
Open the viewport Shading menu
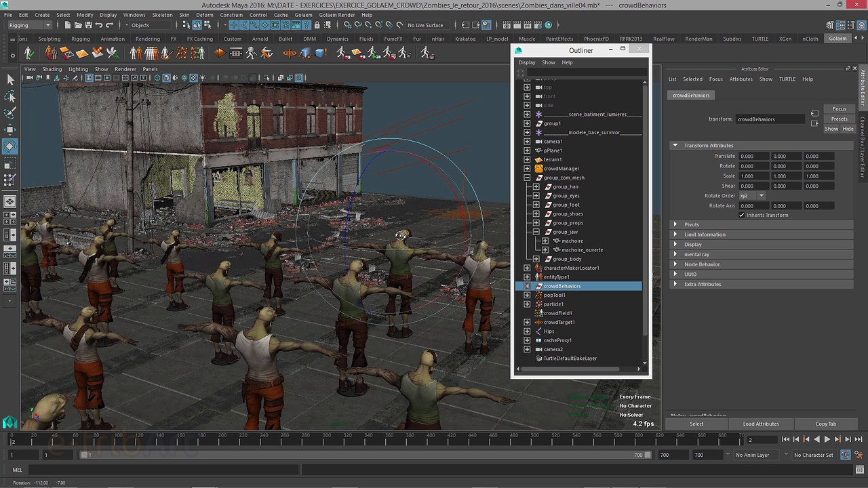52,69
